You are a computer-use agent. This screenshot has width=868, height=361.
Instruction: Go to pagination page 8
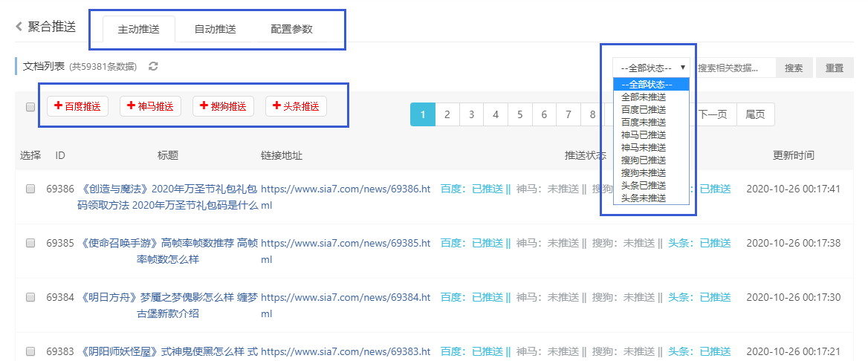592,114
